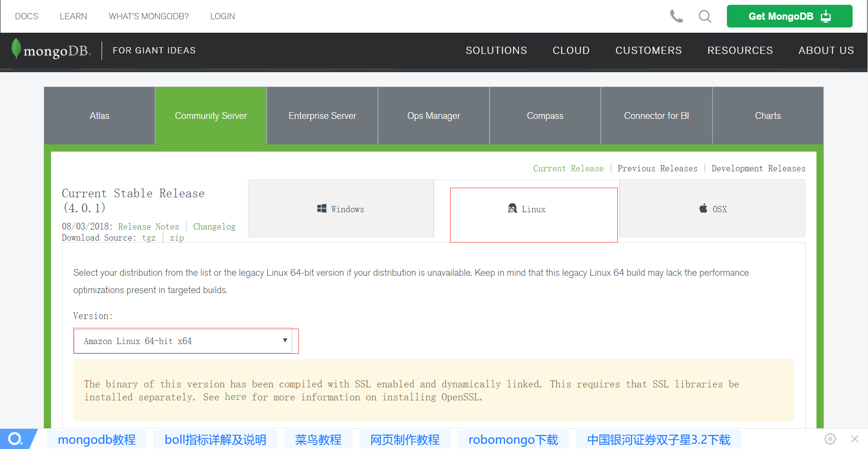
Task: Switch to Connector for BI tab
Action: click(x=657, y=115)
